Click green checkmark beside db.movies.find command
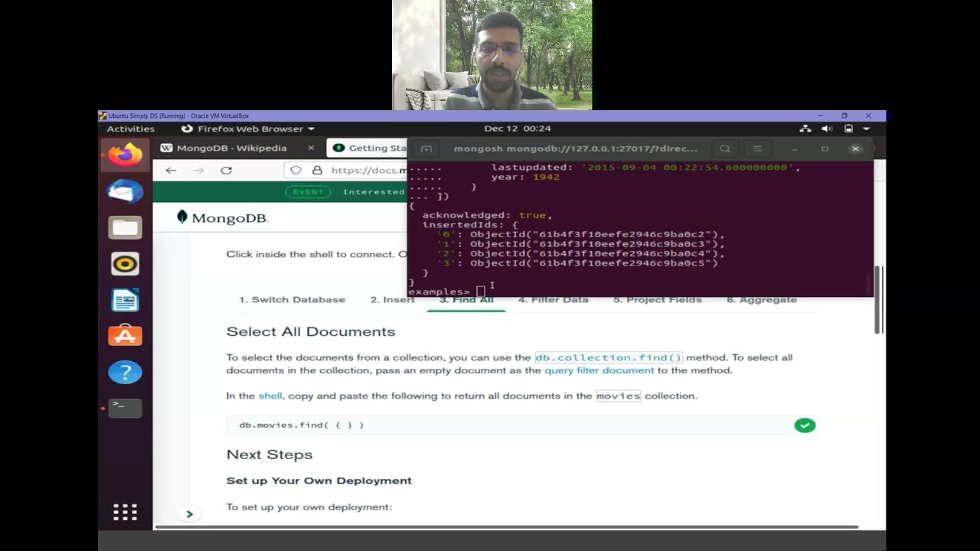 805,425
